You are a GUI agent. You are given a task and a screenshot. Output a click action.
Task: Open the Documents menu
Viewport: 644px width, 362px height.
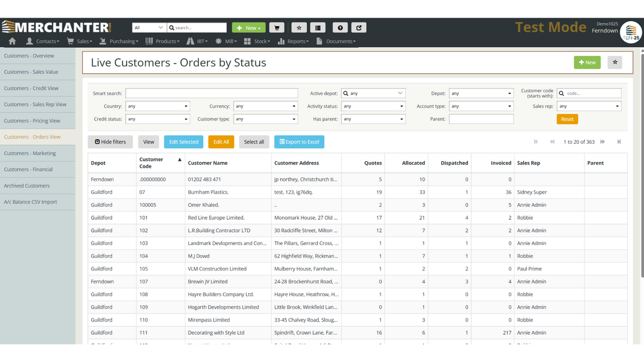click(x=336, y=41)
